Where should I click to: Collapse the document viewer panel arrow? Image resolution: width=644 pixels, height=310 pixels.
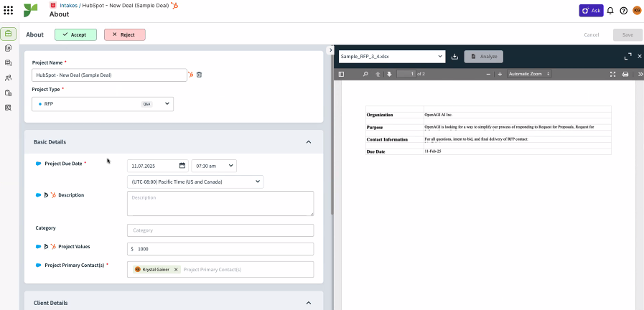(330, 50)
